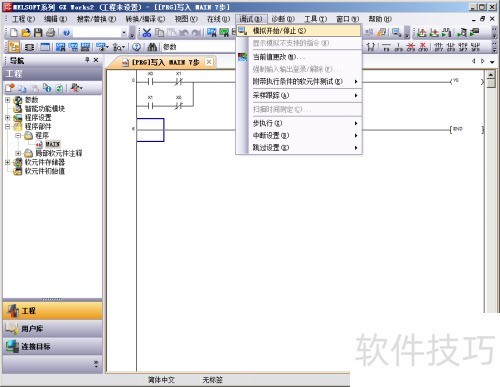
Task: Select 模拟开始/停止 from the debug menu
Action: click(x=299, y=31)
